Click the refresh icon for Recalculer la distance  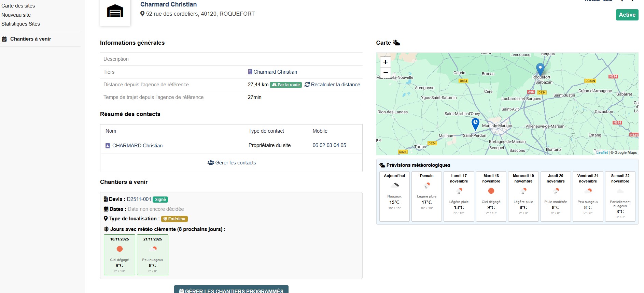(x=307, y=85)
